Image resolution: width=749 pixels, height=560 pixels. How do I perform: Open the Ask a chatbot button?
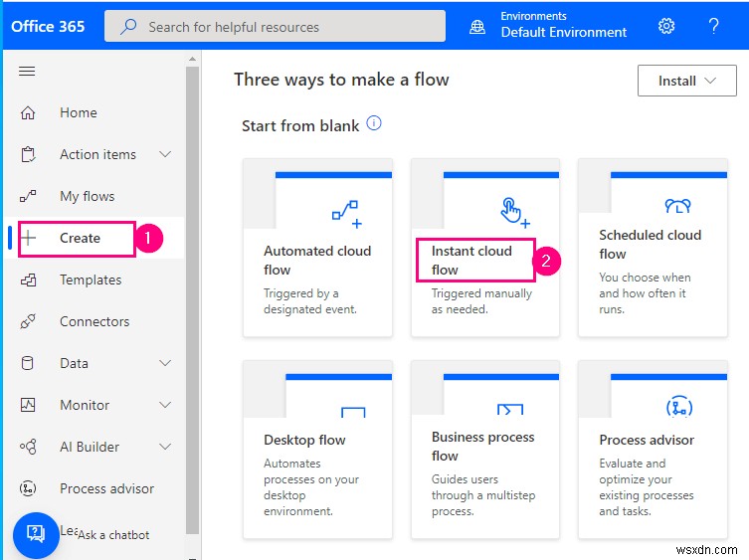pos(36,534)
